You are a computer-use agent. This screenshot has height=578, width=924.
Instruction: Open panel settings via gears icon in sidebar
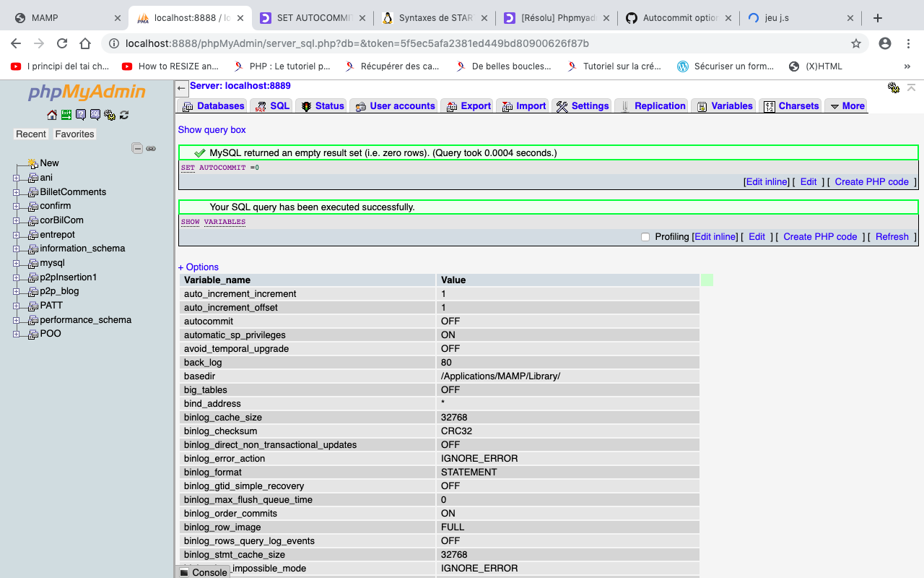tap(110, 114)
